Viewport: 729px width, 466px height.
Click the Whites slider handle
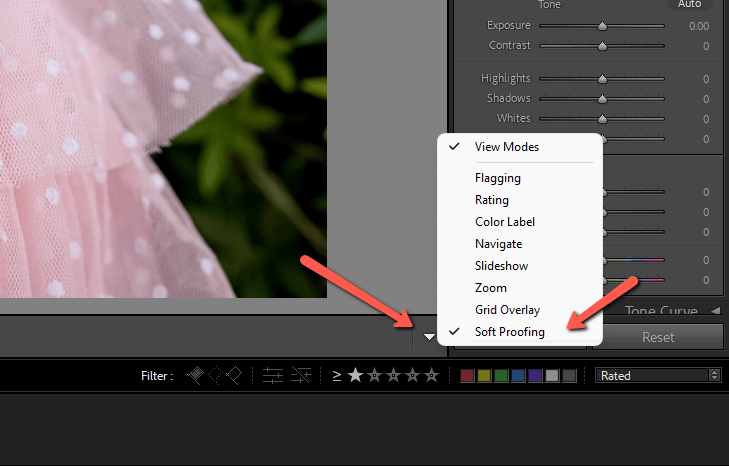coord(603,119)
